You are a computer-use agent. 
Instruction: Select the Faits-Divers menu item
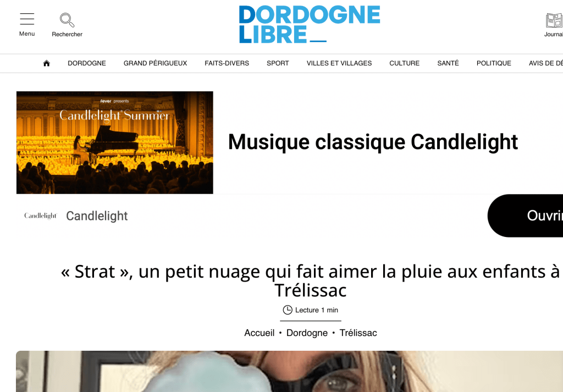pos(227,63)
